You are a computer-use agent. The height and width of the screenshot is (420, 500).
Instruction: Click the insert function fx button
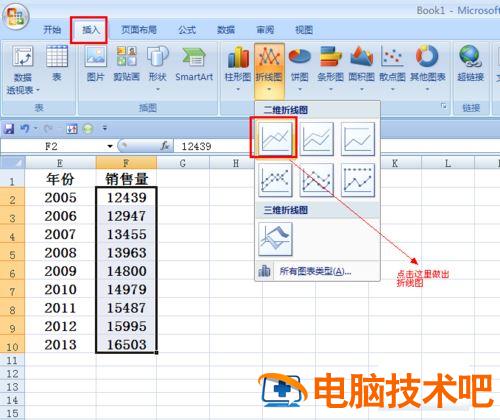tap(165, 146)
